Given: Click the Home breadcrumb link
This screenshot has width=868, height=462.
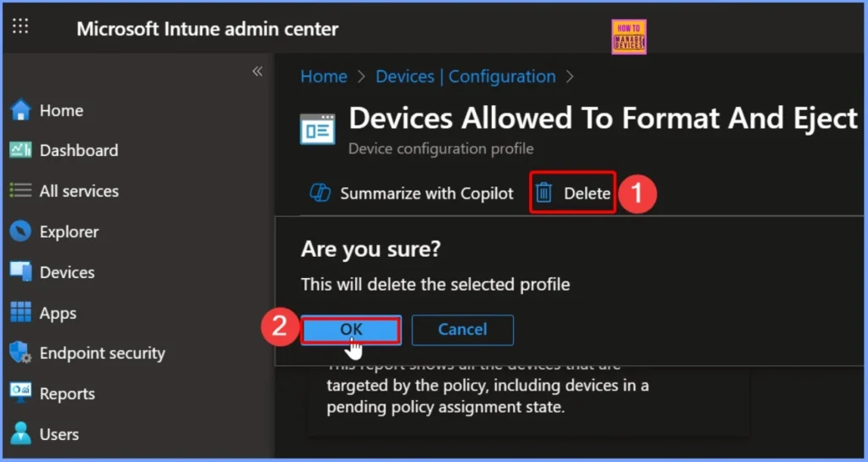Looking at the screenshot, I should click(x=324, y=76).
